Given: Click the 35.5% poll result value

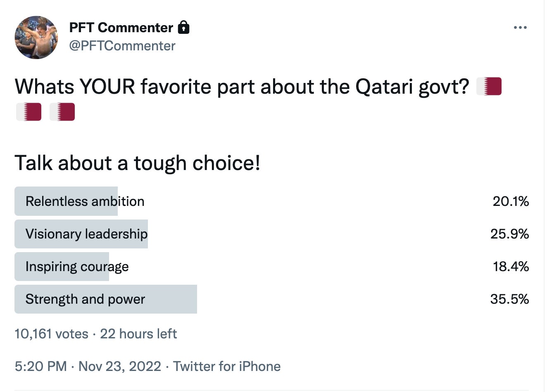Looking at the screenshot, I should (x=509, y=299).
